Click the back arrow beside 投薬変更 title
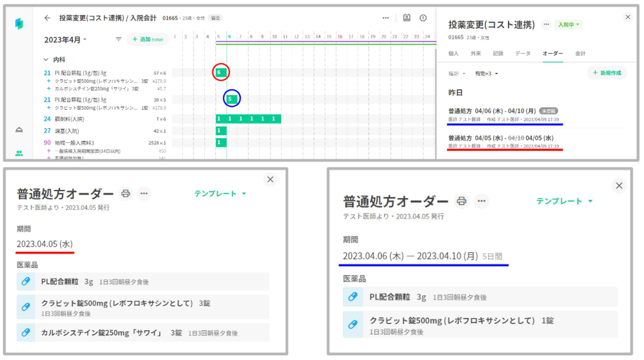 47,18
